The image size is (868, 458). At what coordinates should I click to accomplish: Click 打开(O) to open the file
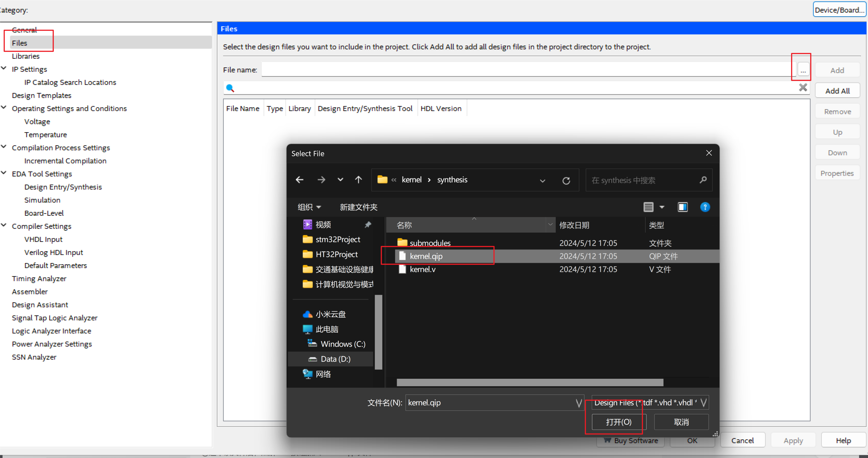[619, 422]
